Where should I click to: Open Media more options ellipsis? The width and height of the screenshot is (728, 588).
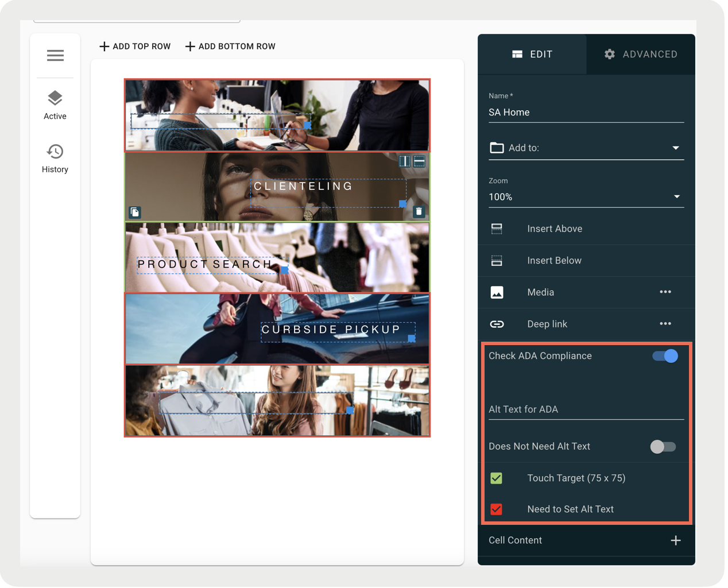pos(665,292)
